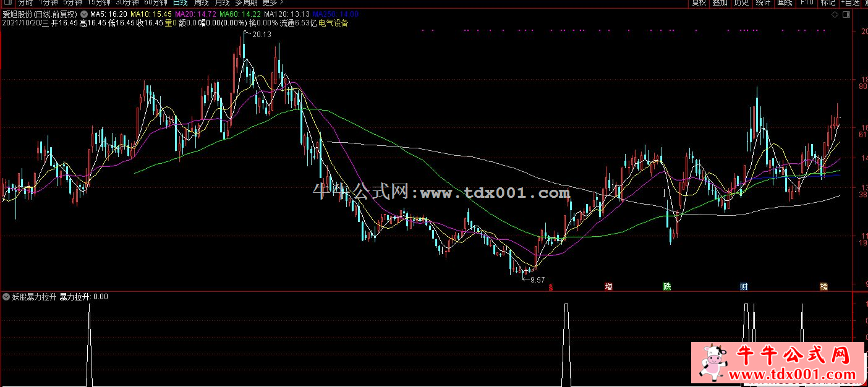
Task: Click the red S marker icon
Action: point(550,287)
